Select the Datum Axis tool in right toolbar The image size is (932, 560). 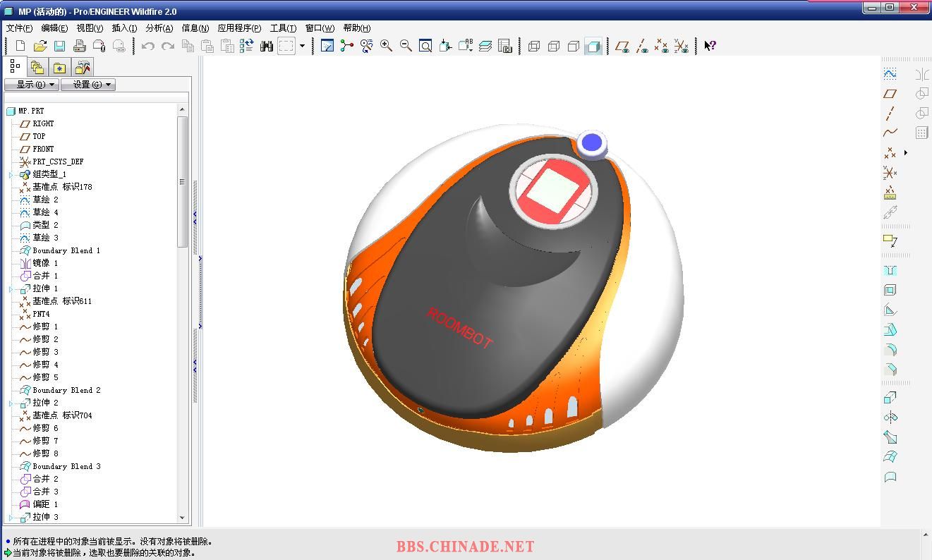890,114
